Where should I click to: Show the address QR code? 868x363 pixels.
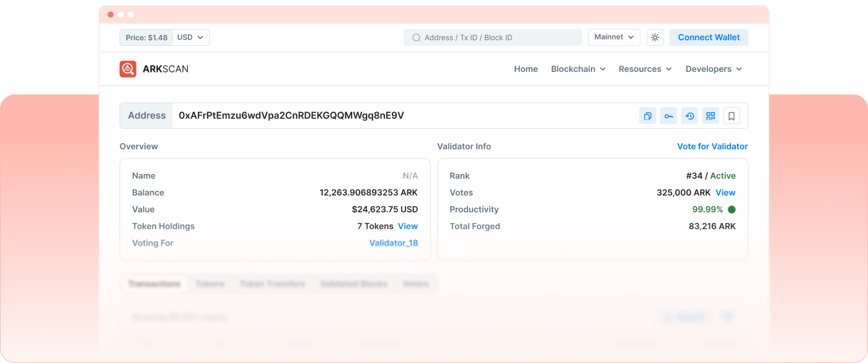711,116
